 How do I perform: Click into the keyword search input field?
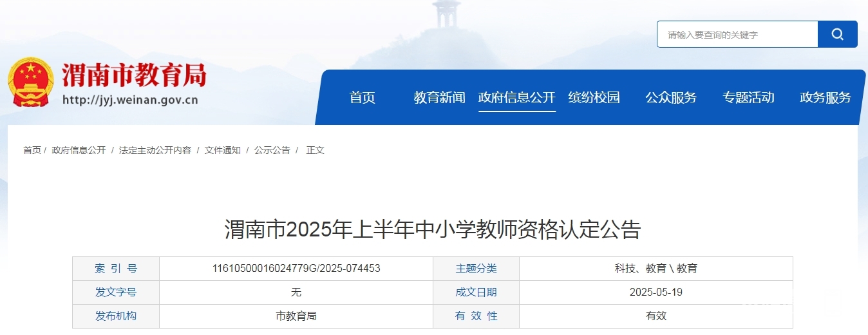coord(737,35)
